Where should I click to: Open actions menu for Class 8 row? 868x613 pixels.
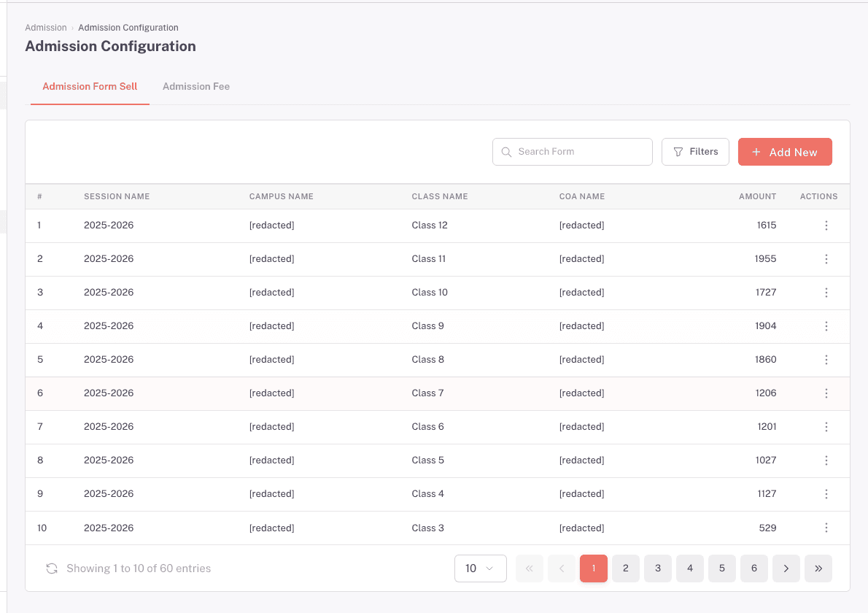click(826, 360)
